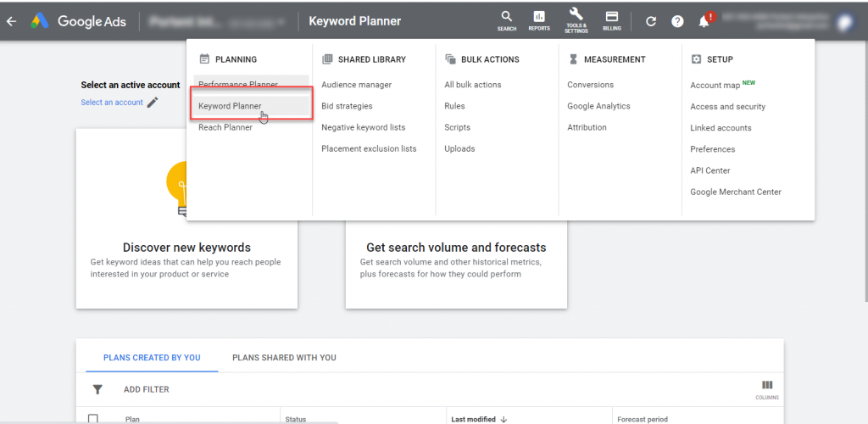This screenshot has height=424, width=868.
Task: Click the Forecast period column header
Action: (x=643, y=420)
